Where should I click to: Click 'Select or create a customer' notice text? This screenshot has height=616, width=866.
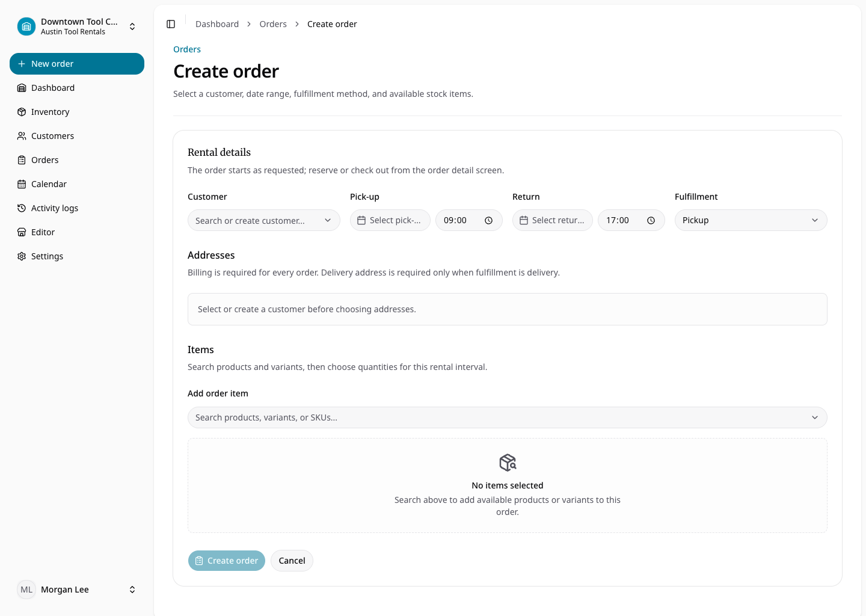tap(307, 309)
